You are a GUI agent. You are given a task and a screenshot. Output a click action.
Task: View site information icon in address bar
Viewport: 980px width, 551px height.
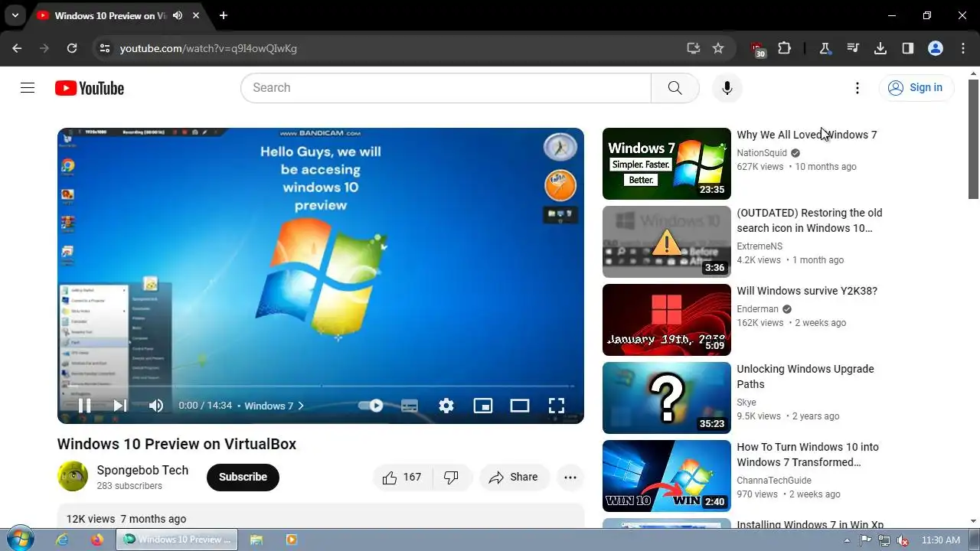tap(104, 48)
